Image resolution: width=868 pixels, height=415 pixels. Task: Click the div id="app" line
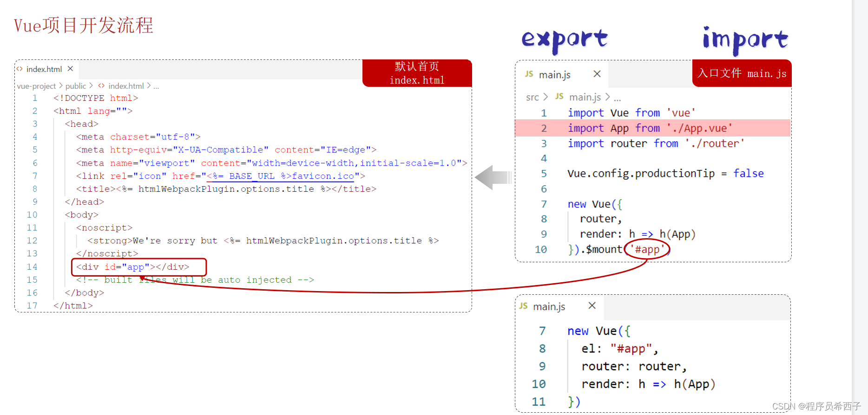coord(133,267)
